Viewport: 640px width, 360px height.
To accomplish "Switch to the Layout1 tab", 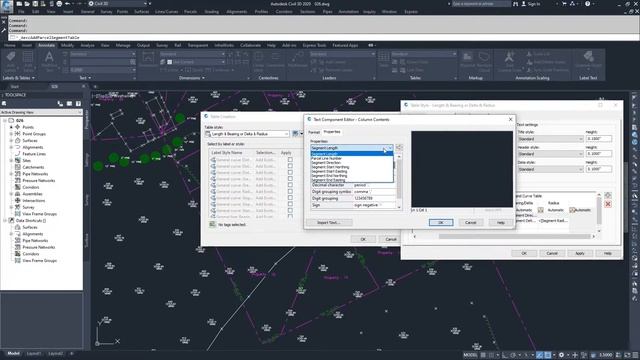I will click(x=34, y=353).
